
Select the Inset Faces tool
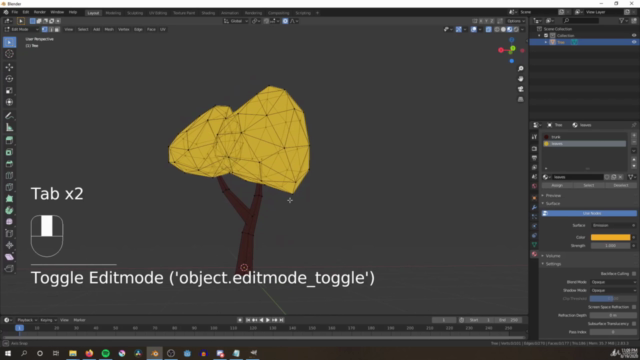(x=9, y=153)
